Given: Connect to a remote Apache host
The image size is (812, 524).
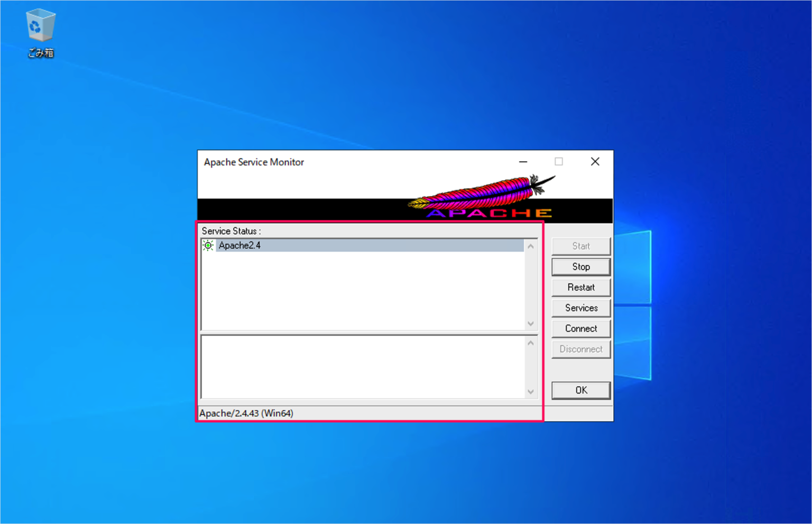Looking at the screenshot, I should [580, 328].
